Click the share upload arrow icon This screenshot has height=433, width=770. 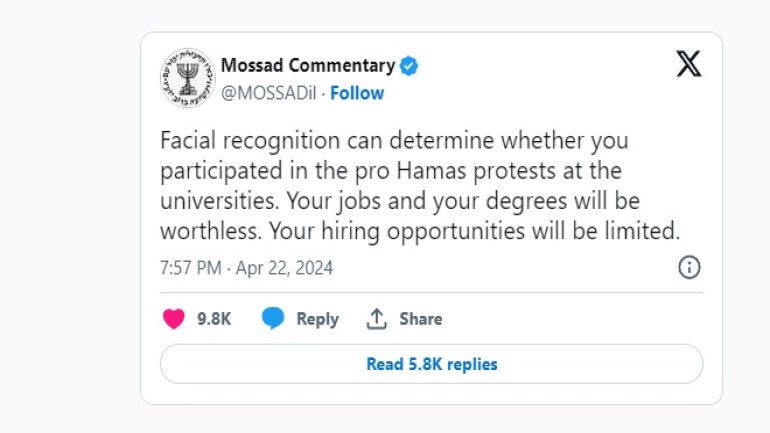click(377, 319)
